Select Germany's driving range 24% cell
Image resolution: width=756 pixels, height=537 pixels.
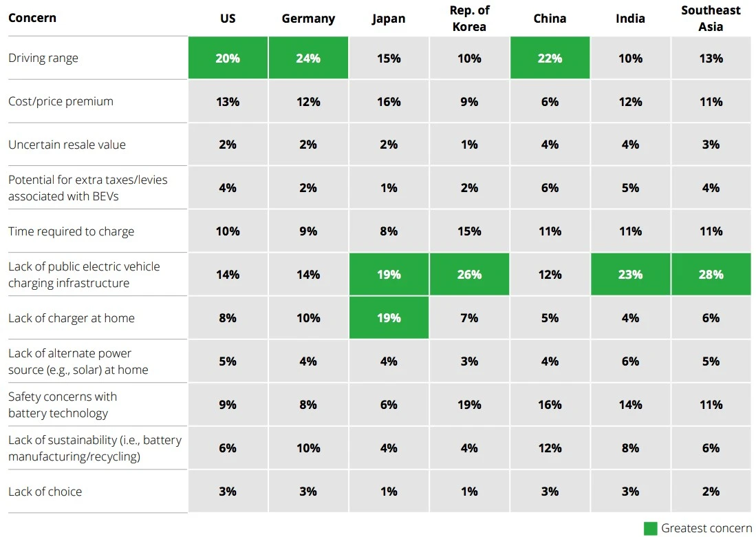pyautogui.click(x=308, y=59)
